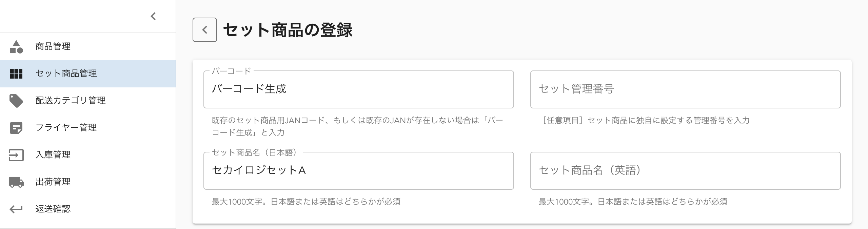Go to フライヤー管理 page
The height and width of the screenshot is (229, 868).
65,128
